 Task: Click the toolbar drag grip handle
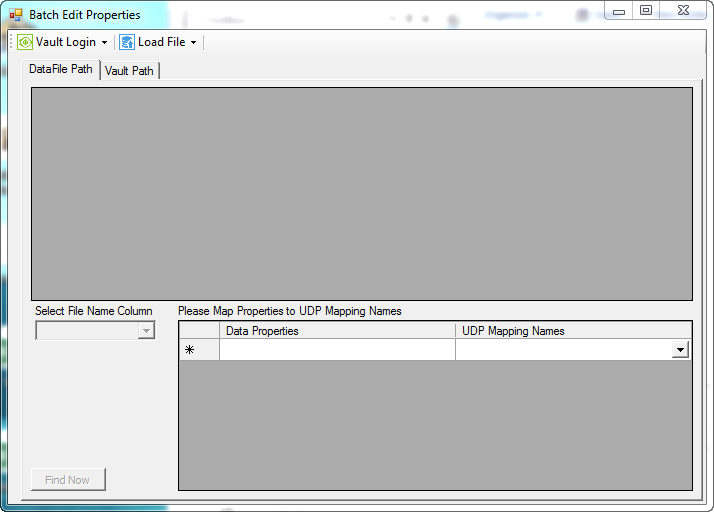coord(11,42)
